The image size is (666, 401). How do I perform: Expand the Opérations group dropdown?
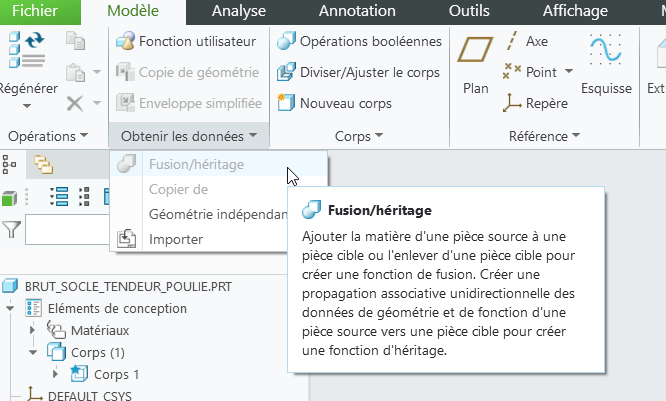(x=48, y=135)
